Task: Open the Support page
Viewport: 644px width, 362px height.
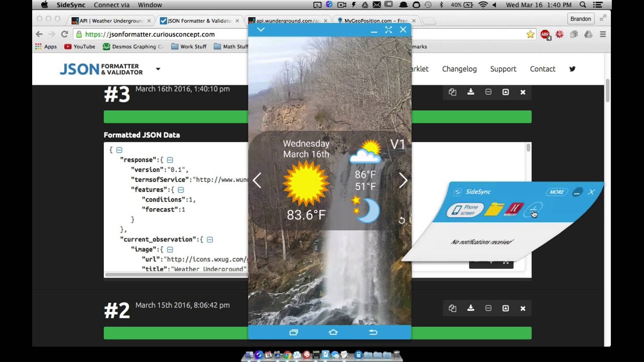Action: (x=503, y=69)
